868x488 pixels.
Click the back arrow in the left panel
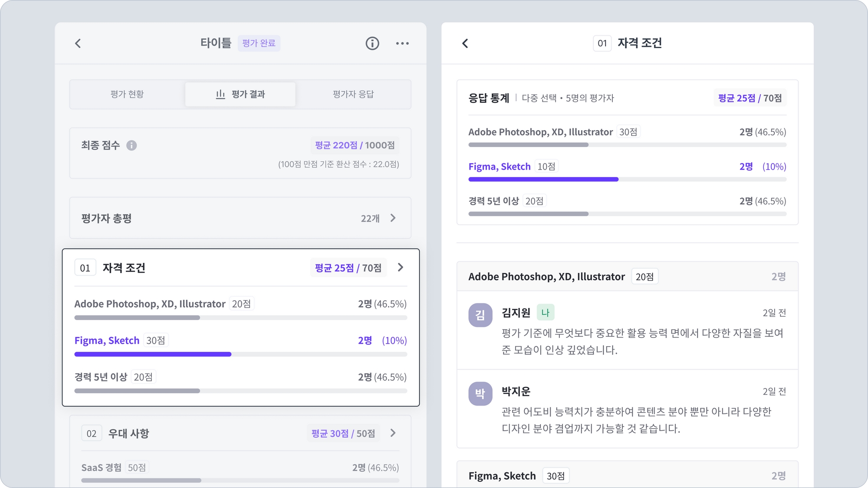click(78, 43)
